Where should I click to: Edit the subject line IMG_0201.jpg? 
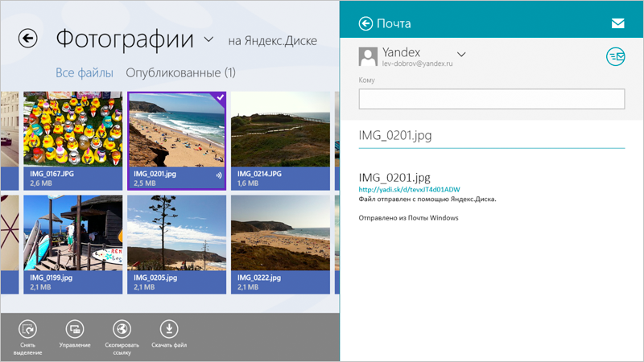(x=492, y=135)
